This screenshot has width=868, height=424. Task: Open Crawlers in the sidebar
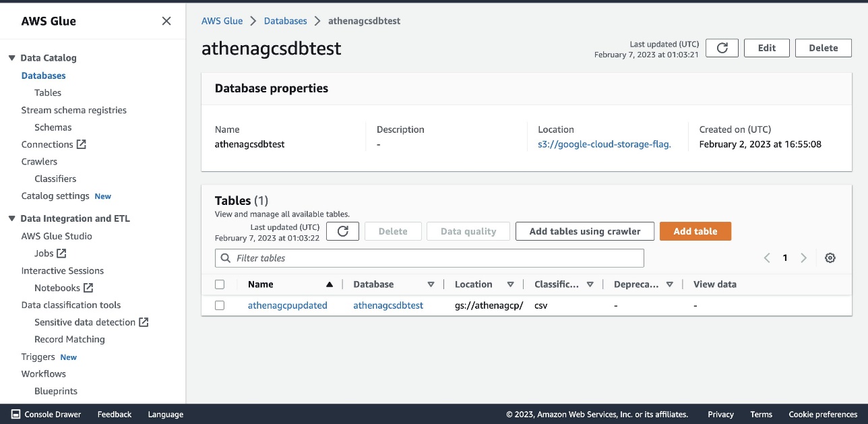click(39, 161)
